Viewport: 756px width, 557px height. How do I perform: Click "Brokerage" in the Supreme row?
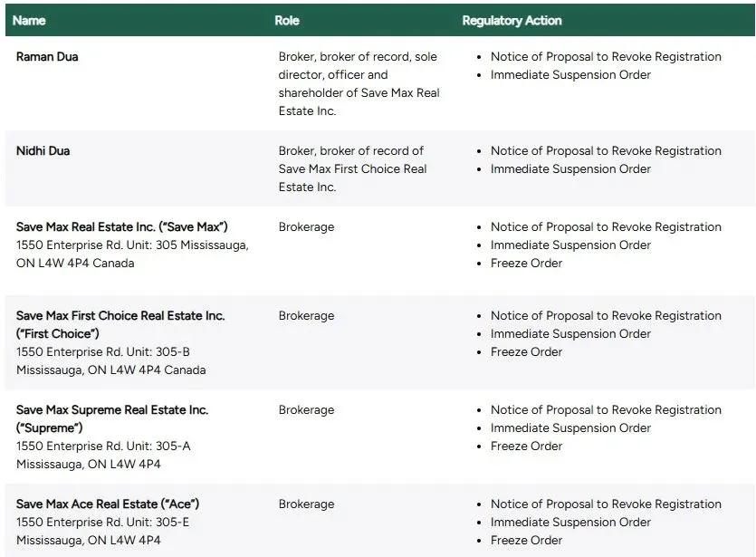pyautogui.click(x=306, y=410)
